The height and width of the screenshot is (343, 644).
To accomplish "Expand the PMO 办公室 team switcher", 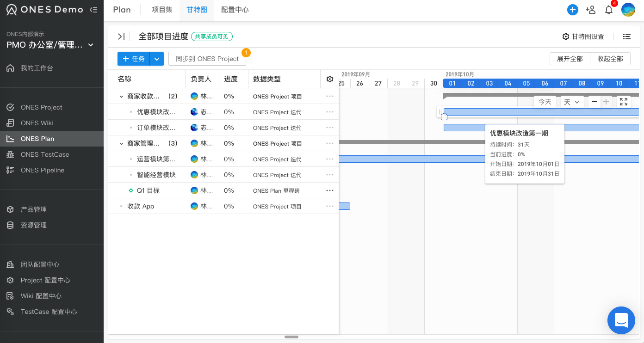I will (x=50, y=45).
